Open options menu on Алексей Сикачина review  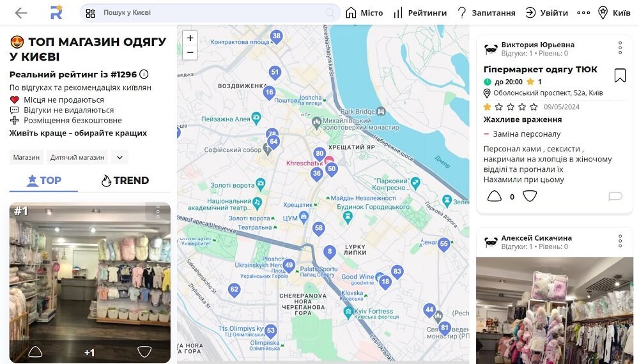pos(620,241)
